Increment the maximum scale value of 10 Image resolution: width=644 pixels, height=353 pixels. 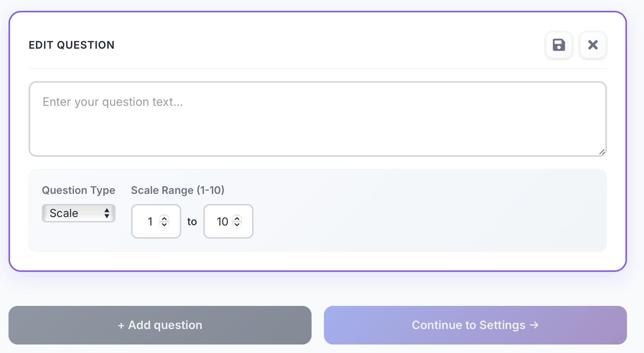[x=237, y=218]
